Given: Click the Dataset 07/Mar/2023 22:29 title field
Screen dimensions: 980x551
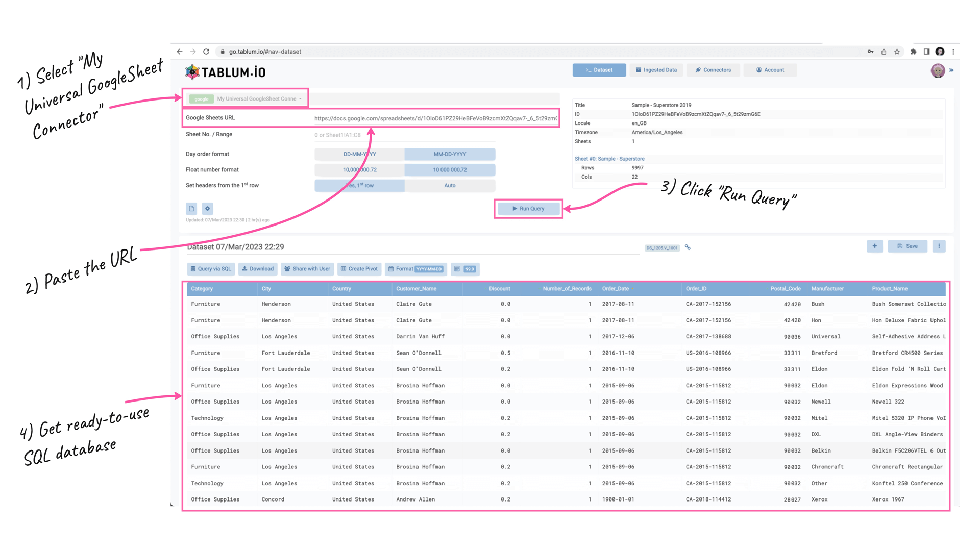Looking at the screenshot, I should pos(412,247).
